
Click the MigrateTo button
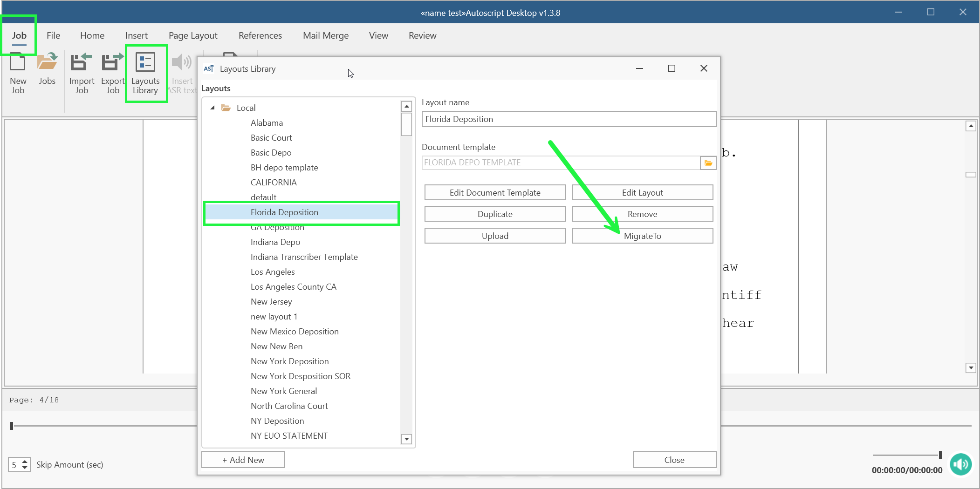pos(642,236)
